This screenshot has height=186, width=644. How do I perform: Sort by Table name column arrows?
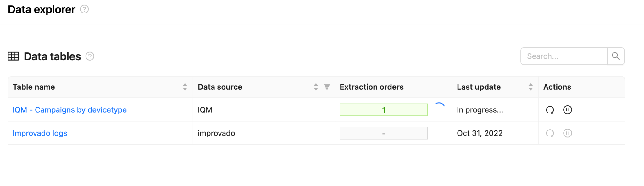pos(185,87)
